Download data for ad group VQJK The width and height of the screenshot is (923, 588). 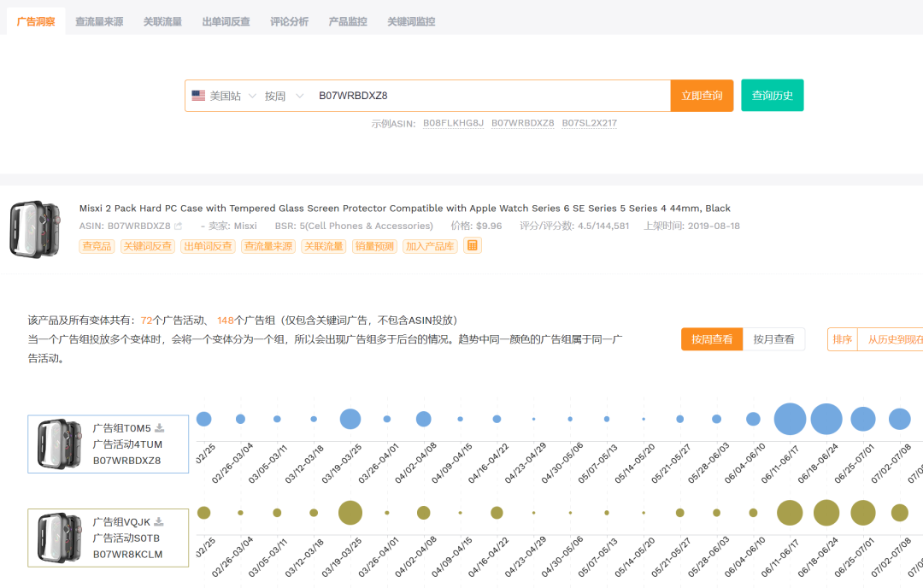(x=161, y=522)
